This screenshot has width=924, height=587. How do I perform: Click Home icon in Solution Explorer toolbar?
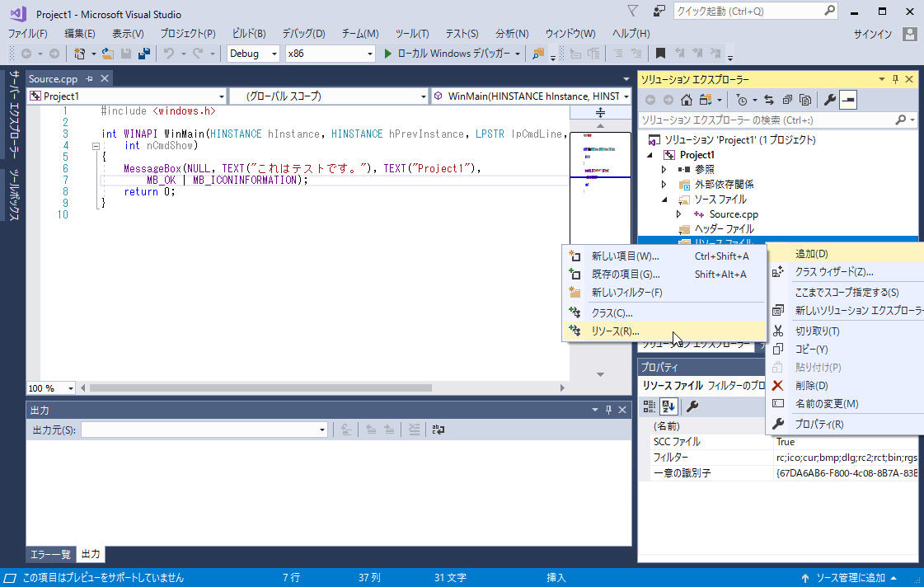point(687,100)
